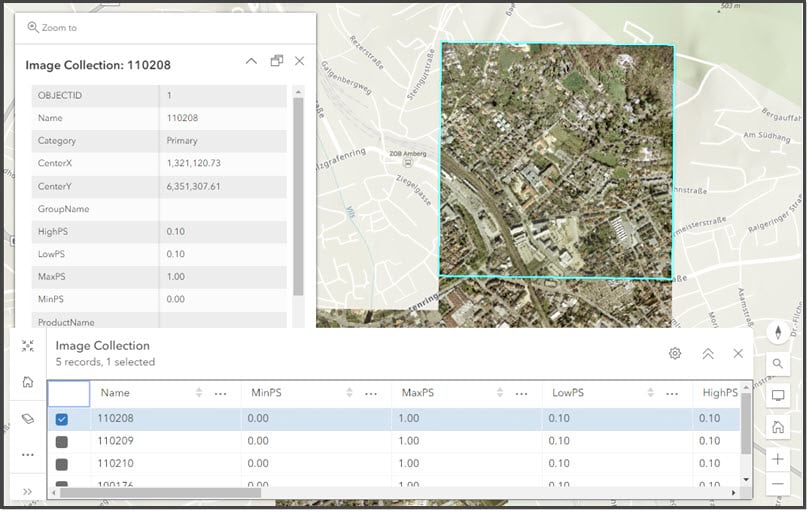Open Name column options menu
Viewport: 809px width, 512px height.
(220, 394)
